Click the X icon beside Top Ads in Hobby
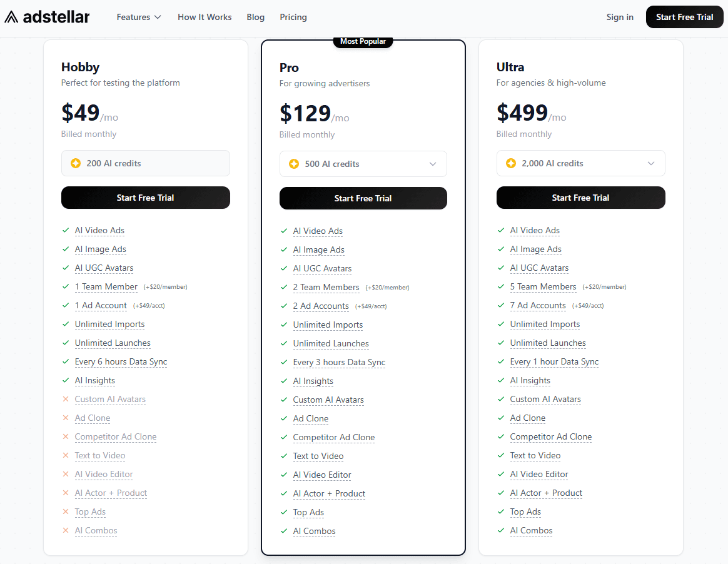This screenshot has width=728, height=564. [x=66, y=511]
